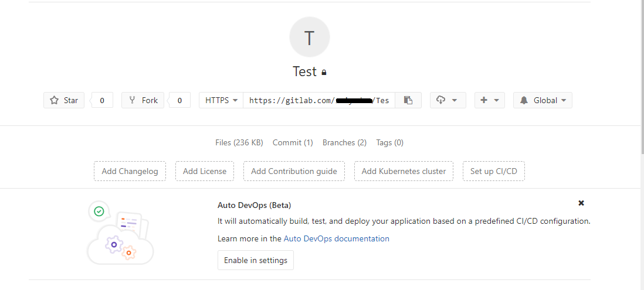Expand the plus create-new dropdown

[489, 100]
